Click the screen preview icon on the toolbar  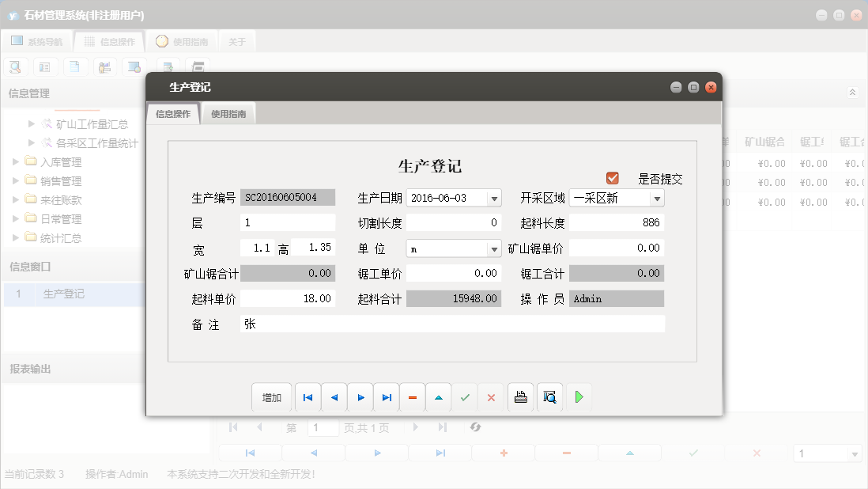click(x=134, y=66)
